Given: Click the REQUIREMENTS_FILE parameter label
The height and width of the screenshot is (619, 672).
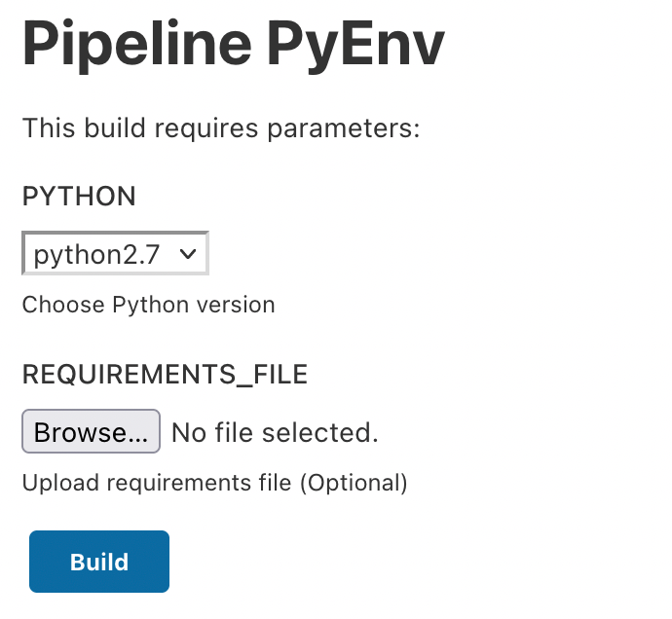Looking at the screenshot, I should click(165, 374).
